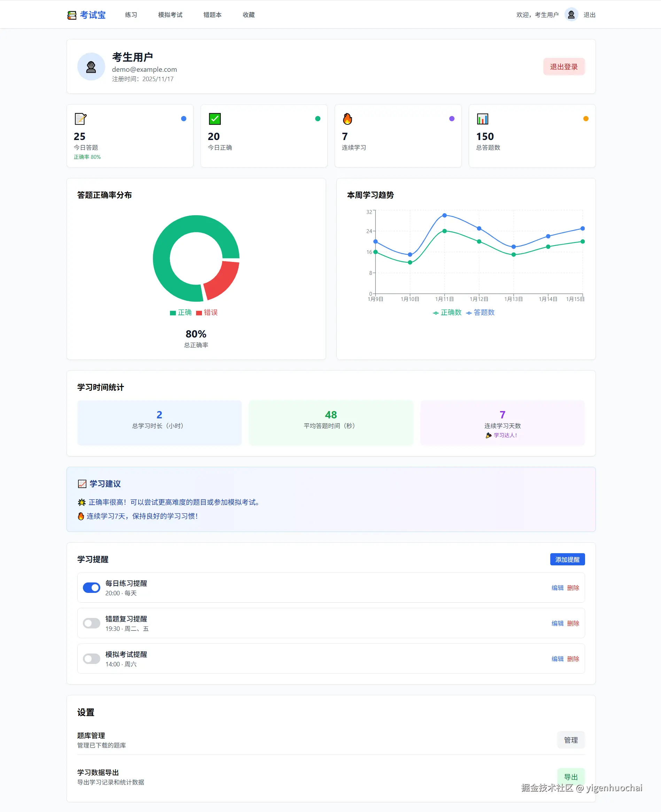Click the orange dot on 总答题数 card

click(x=586, y=119)
